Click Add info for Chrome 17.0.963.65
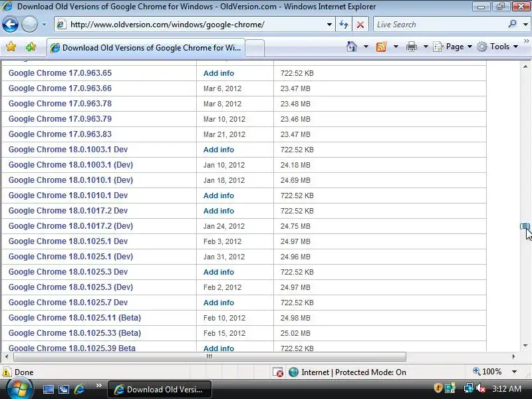The image size is (532, 399). pos(219,73)
